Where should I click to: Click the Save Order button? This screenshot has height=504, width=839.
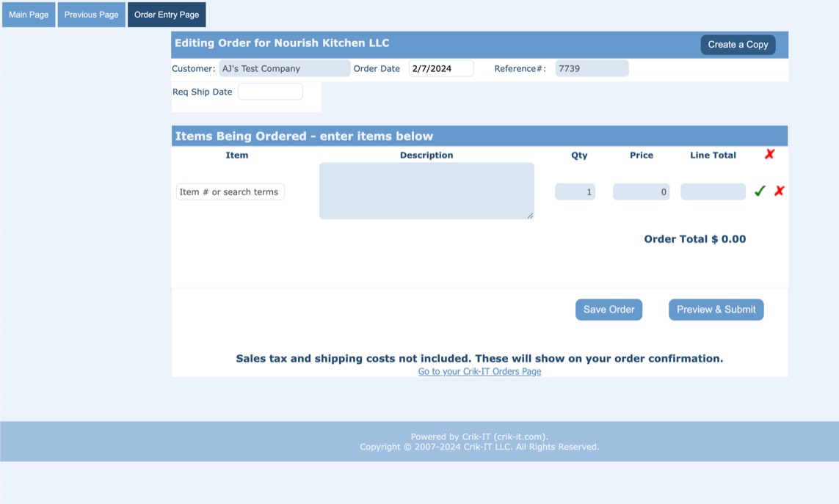pyautogui.click(x=609, y=310)
